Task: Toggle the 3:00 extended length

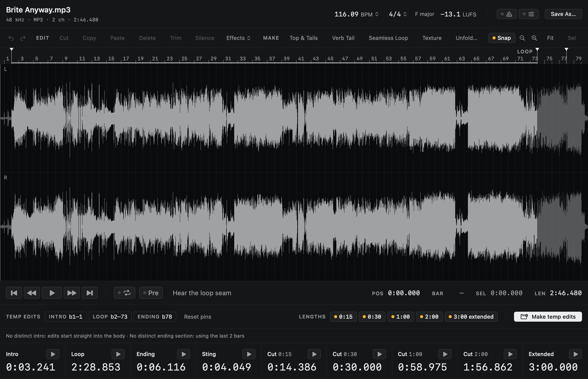Action: coord(471,317)
